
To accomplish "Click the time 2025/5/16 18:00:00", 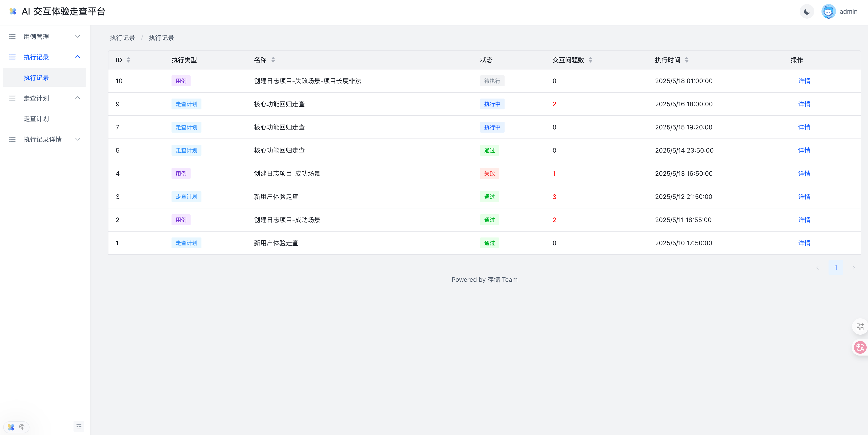I will pyautogui.click(x=684, y=104).
